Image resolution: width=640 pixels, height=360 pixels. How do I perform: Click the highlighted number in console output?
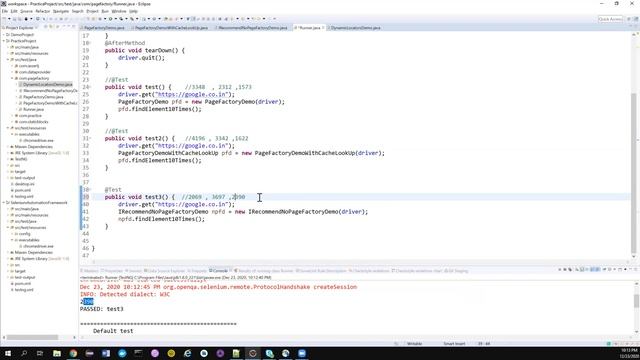coord(88,302)
